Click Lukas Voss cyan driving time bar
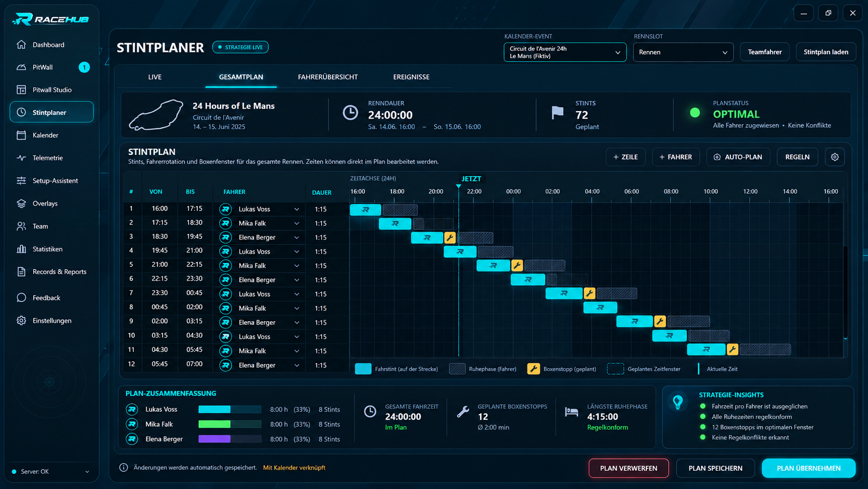 [x=214, y=409]
